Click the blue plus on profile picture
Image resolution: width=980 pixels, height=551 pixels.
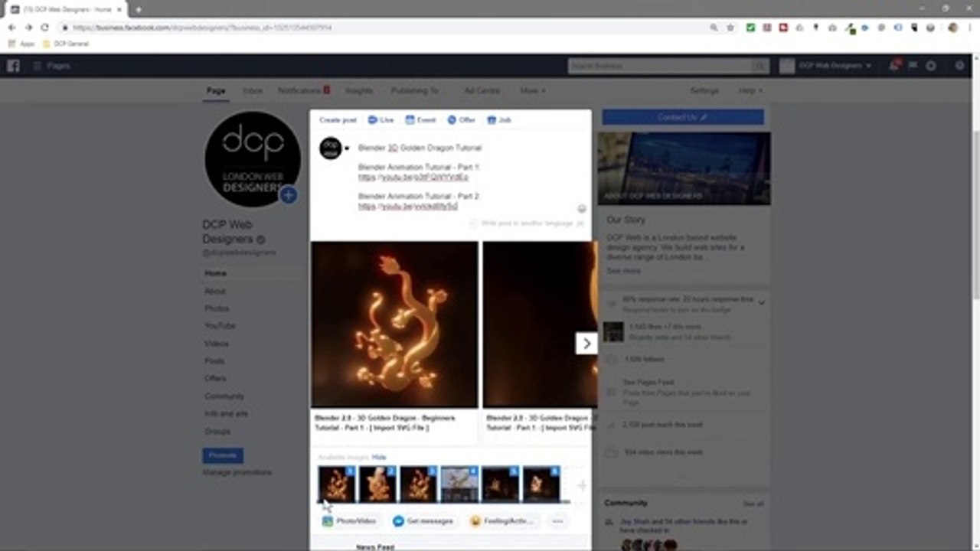[288, 195]
